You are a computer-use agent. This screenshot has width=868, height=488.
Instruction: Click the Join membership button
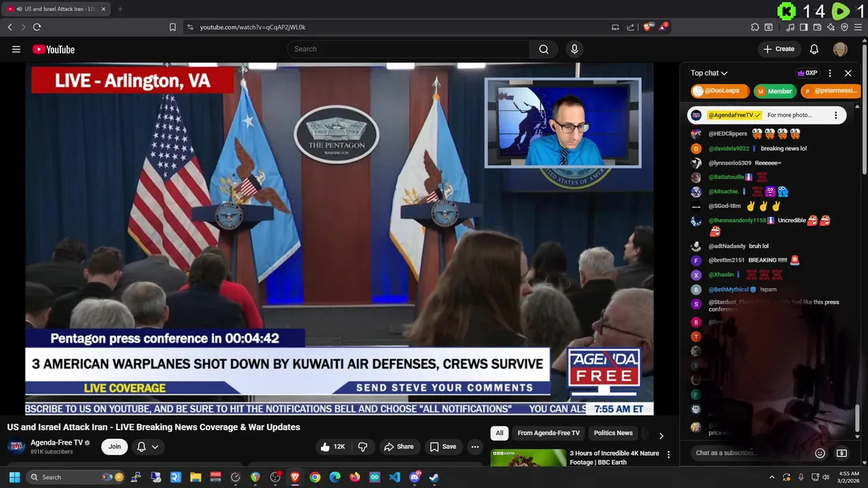click(x=115, y=446)
